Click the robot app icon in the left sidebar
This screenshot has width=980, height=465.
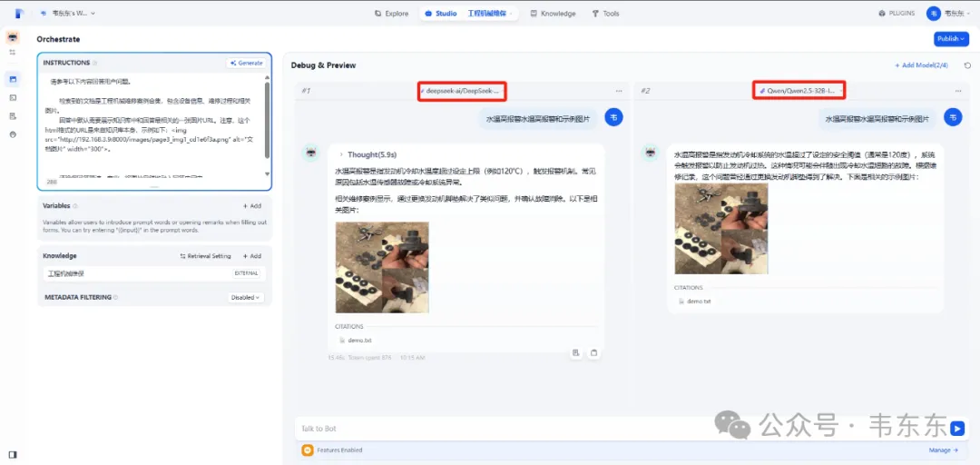tap(13, 37)
